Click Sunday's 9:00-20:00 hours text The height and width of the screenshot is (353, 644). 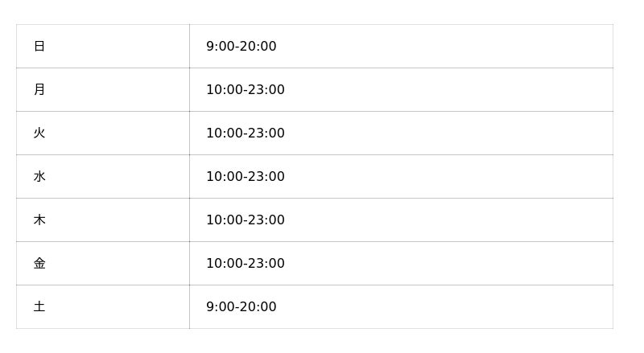[x=241, y=47]
